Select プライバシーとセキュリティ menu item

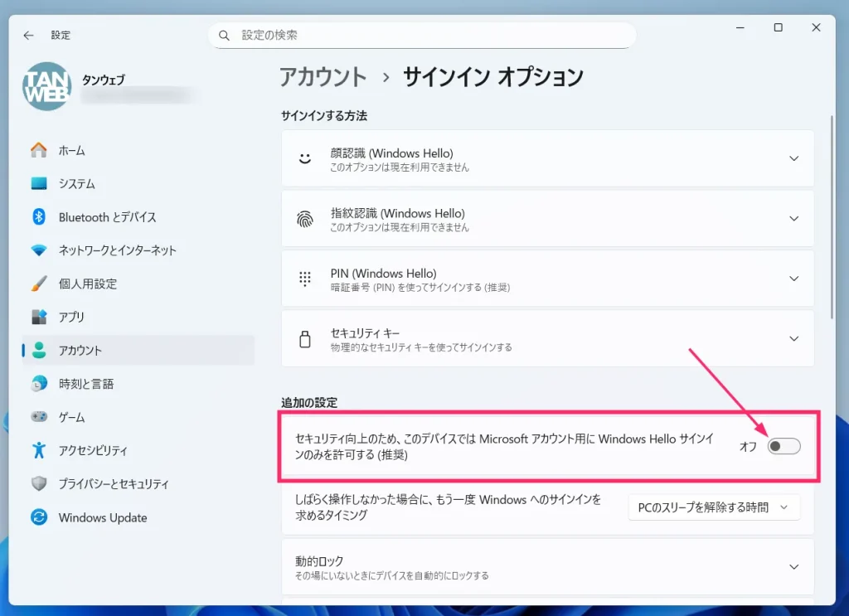(138, 483)
